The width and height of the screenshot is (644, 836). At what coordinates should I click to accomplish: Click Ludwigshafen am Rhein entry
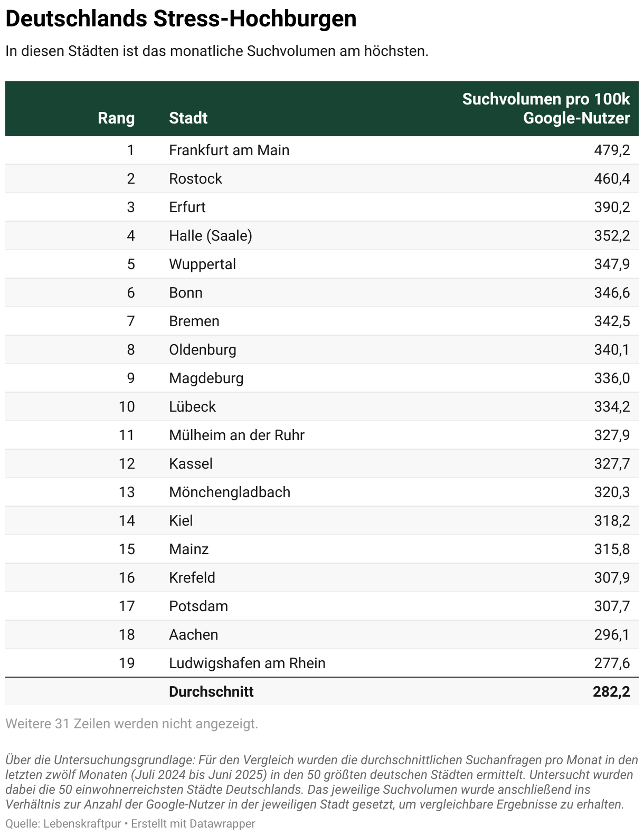[247, 663]
